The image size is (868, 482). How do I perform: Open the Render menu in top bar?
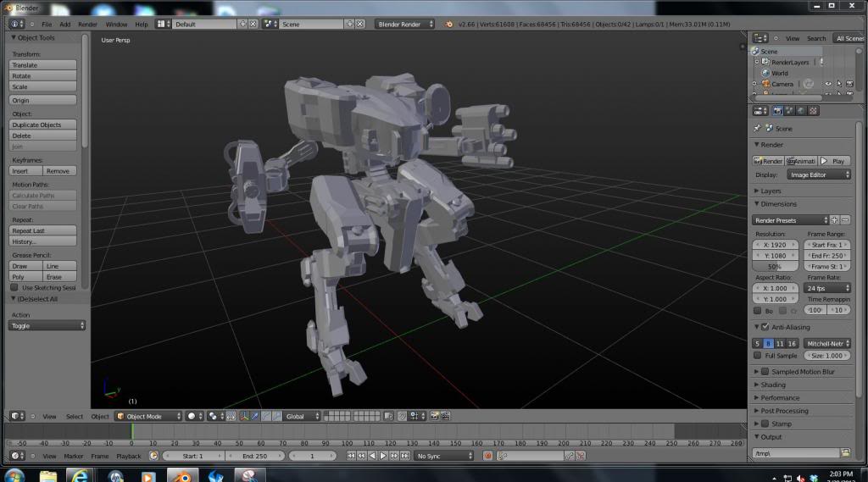pyautogui.click(x=87, y=25)
